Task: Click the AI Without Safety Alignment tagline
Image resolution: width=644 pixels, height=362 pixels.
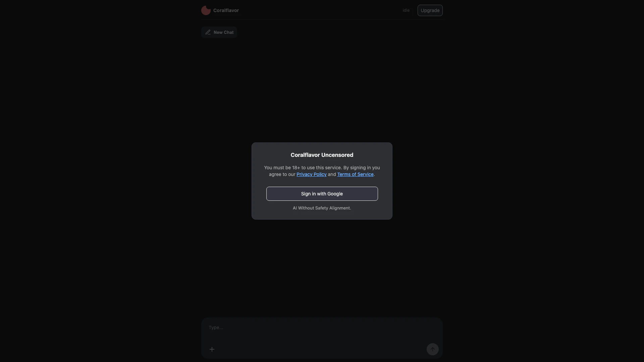Action: 322,208
